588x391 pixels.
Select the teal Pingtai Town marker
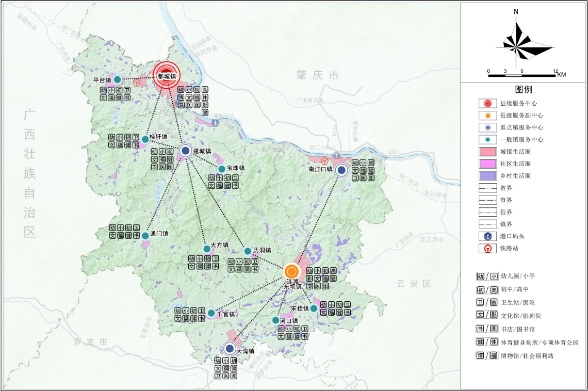118,79
